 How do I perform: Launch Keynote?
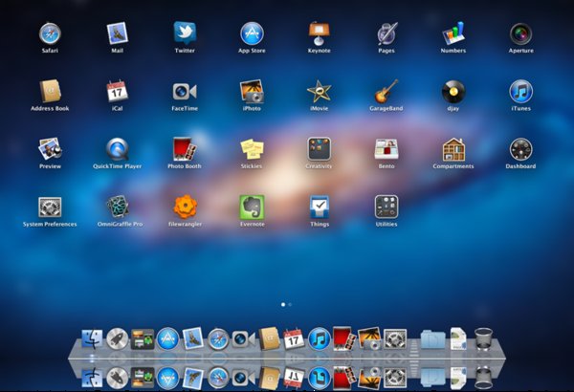319,33
